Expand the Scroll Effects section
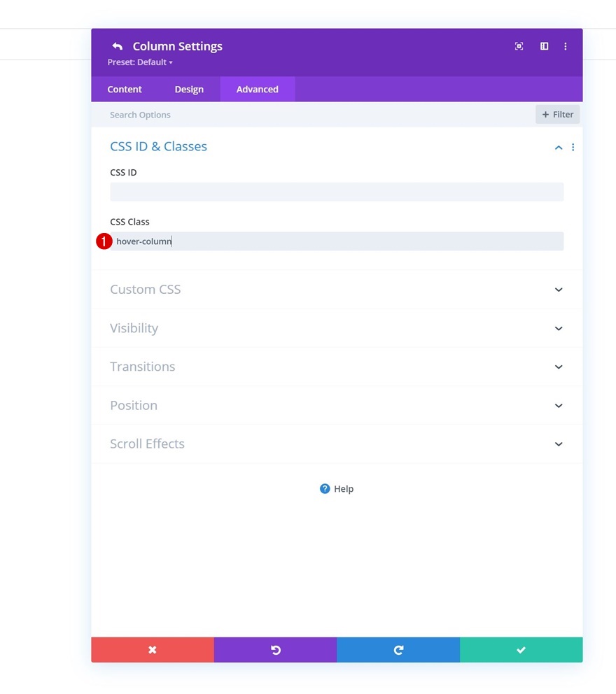 pos(559,444)
